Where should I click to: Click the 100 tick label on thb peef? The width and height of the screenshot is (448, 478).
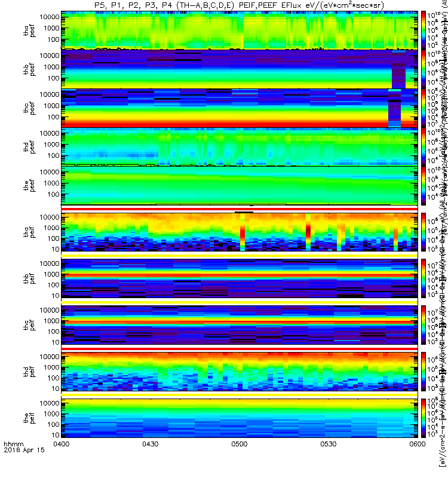click(x=53, y=78)
